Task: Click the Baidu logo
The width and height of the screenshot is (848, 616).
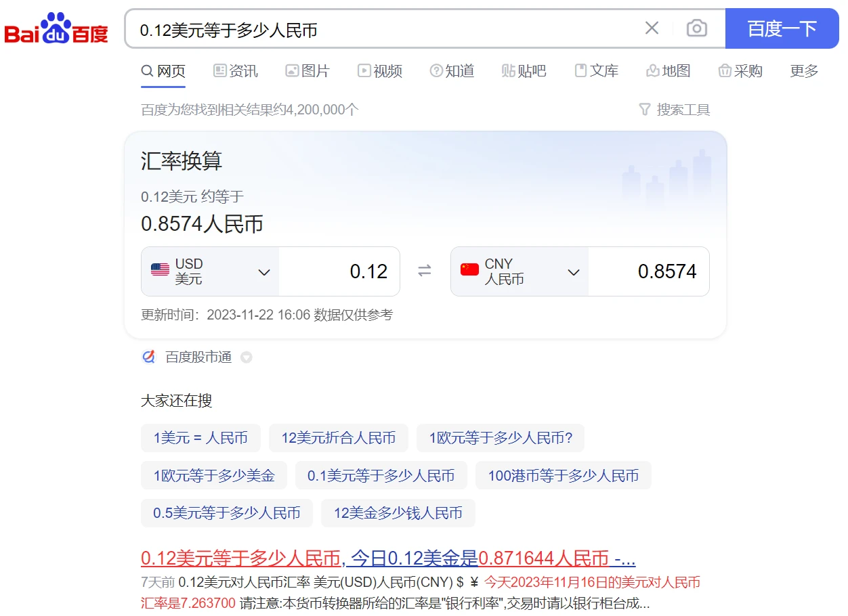Action: 57,28
